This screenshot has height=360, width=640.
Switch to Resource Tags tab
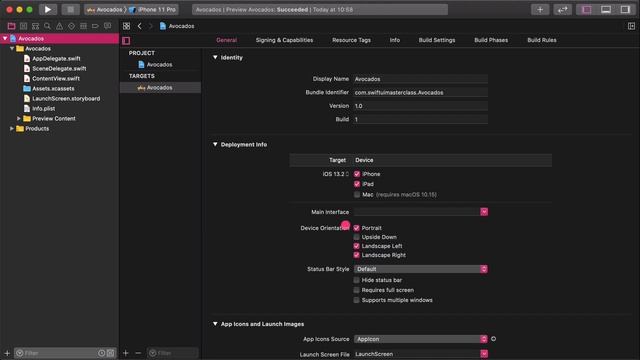click(351, 40)
